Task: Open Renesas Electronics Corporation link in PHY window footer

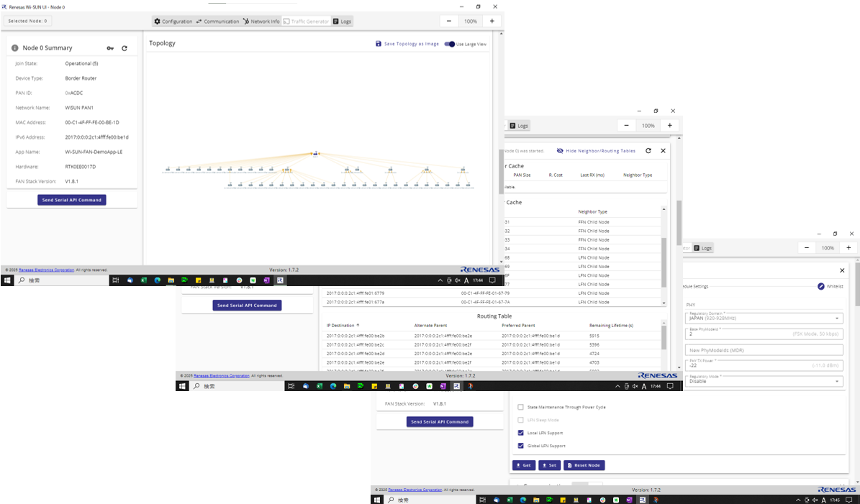Action: (415, 490)
